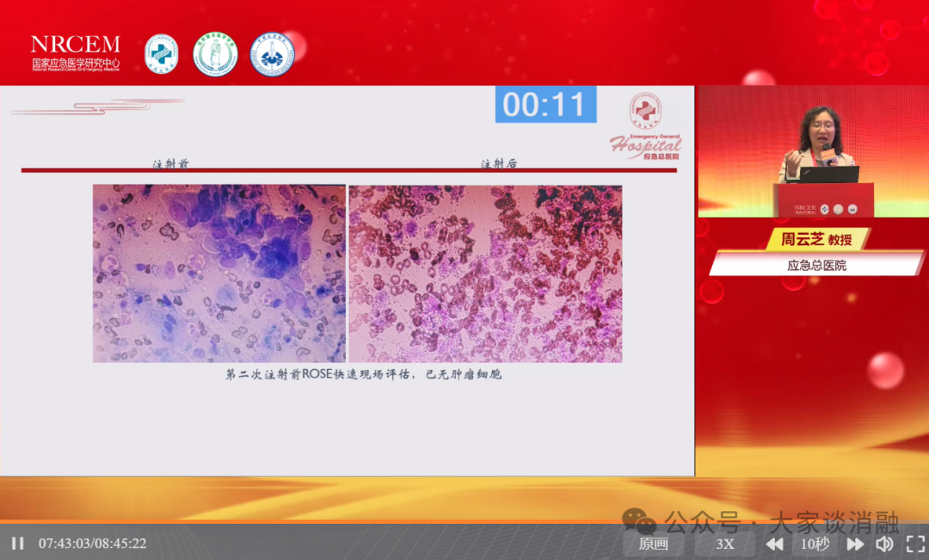Image resolution: width=929 pixels, height=560 pixels.
Task: Click the 注射前 microscopy image
Action: point(219,274)
